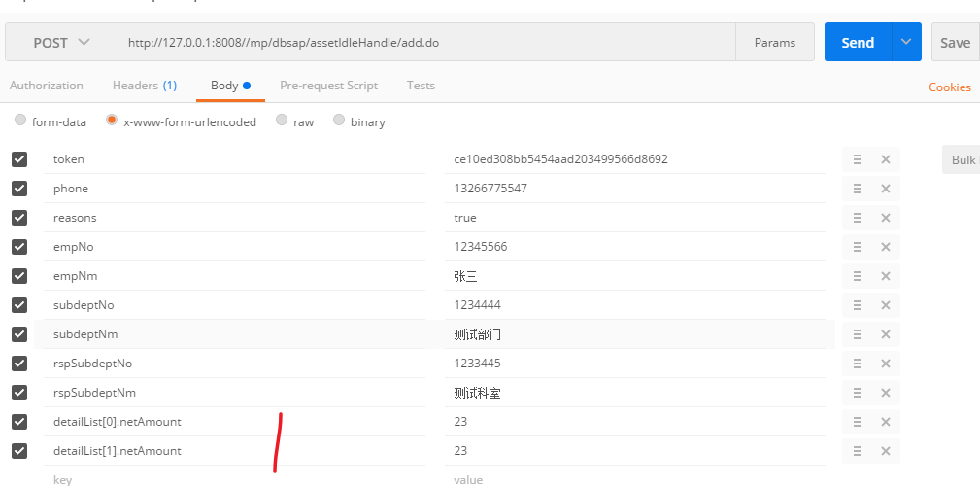Open reorder handle for subdeptNm row
This screenshot has height=486, width=980.
click(x=857, y=334)
